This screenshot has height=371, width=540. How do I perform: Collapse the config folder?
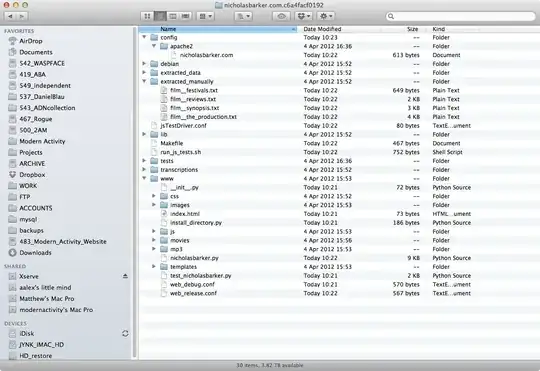(x=144, y=37)
